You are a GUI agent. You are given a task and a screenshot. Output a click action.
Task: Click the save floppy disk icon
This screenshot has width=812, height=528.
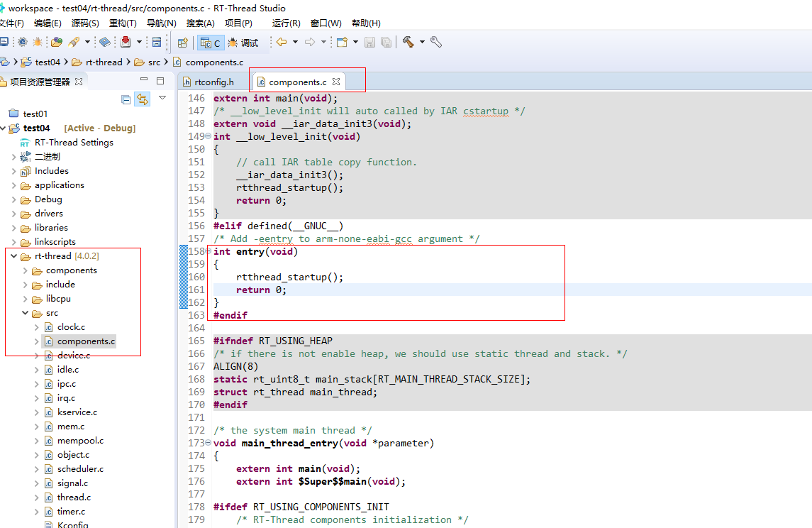pos(369,42)
